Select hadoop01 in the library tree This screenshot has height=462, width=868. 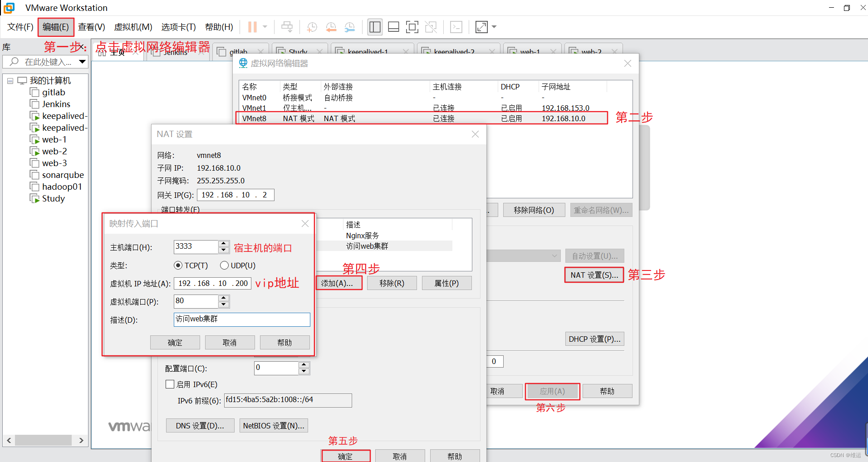point(62,187)
